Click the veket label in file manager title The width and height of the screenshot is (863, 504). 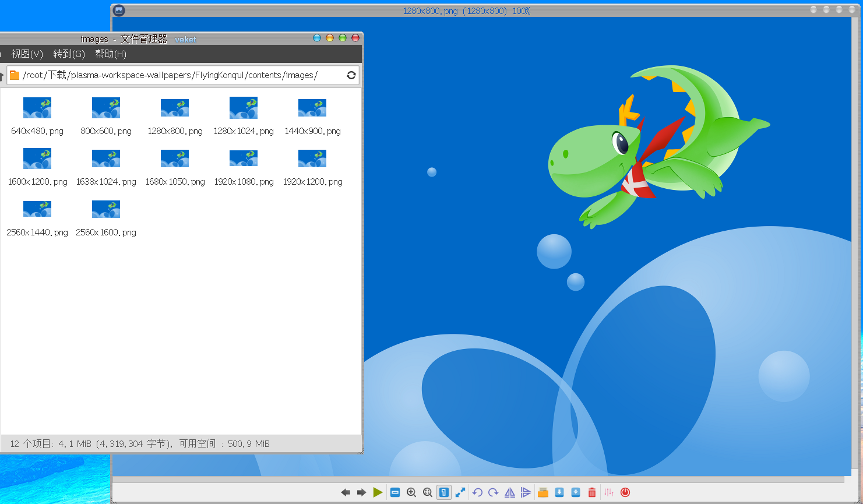click(x=185, y=39)
